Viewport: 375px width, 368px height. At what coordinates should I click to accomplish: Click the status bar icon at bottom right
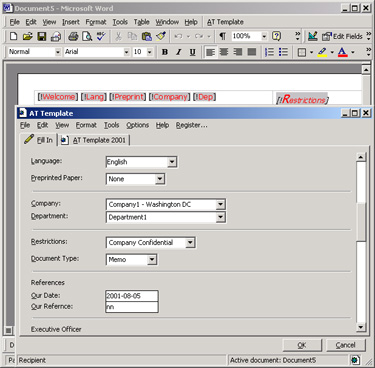355,360
